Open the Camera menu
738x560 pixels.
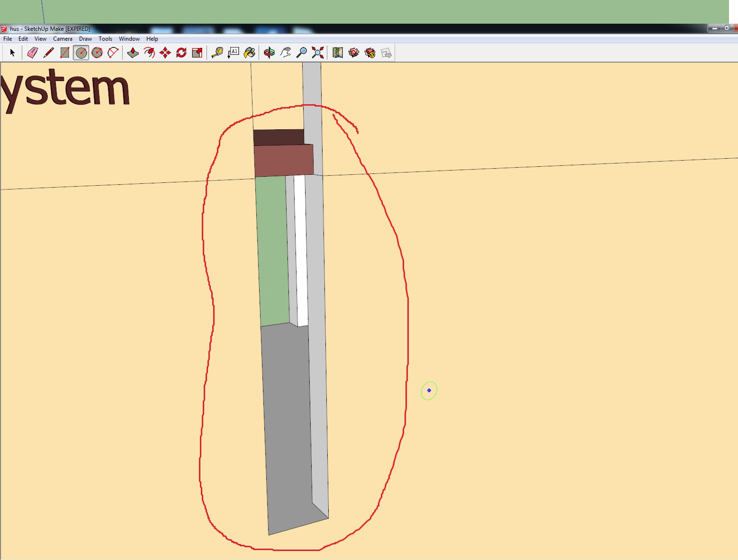[x=63, y=39]
